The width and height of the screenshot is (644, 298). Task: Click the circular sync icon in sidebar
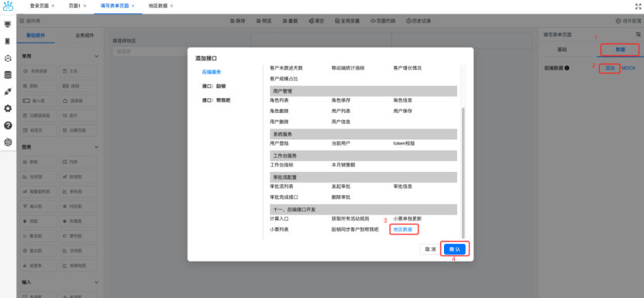point(8,58)
